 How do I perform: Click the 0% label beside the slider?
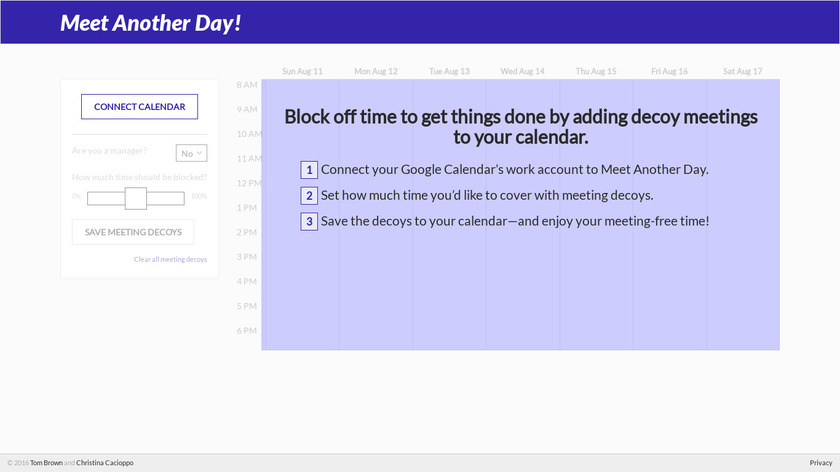click(x=76, y=196)
